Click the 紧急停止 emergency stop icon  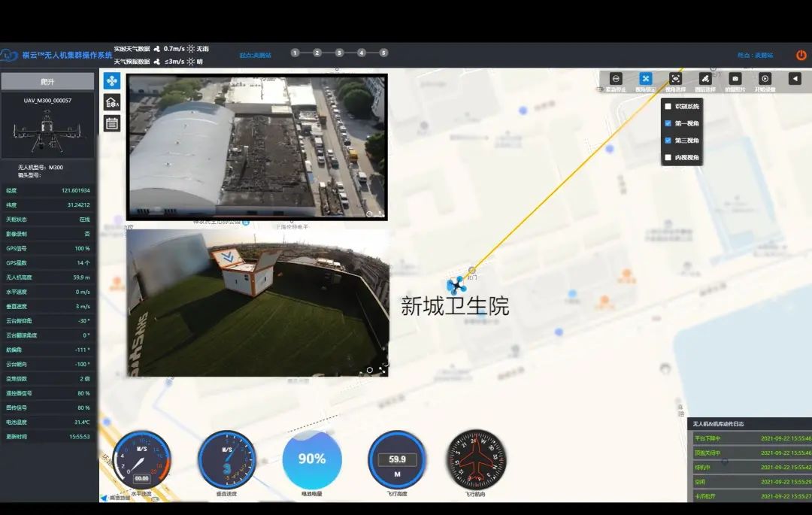616,78
